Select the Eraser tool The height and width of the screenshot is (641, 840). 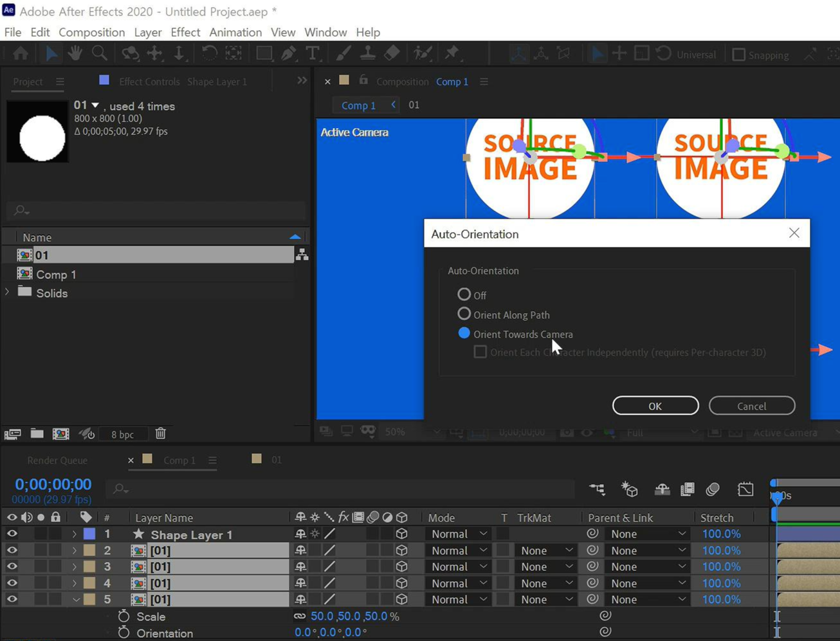(x=392, y=53)
